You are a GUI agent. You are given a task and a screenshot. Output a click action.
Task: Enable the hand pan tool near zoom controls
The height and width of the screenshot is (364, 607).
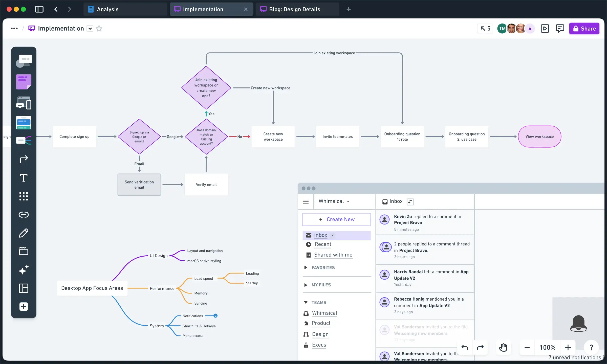tap(503, 347)
